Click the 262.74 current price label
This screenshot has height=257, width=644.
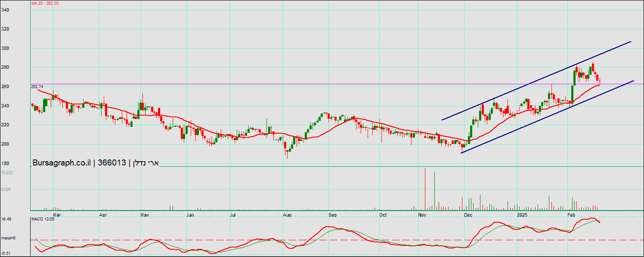click(x=38, y=86)
